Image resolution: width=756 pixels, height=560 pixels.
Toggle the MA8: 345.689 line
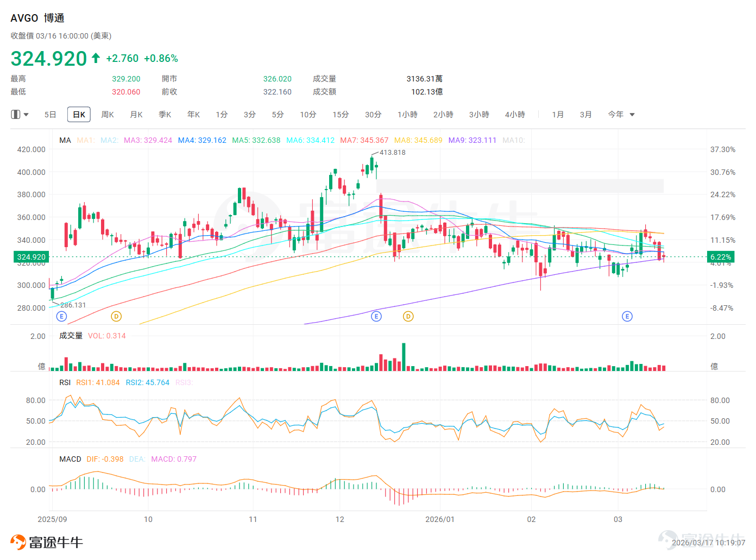[x=418, y=140]
